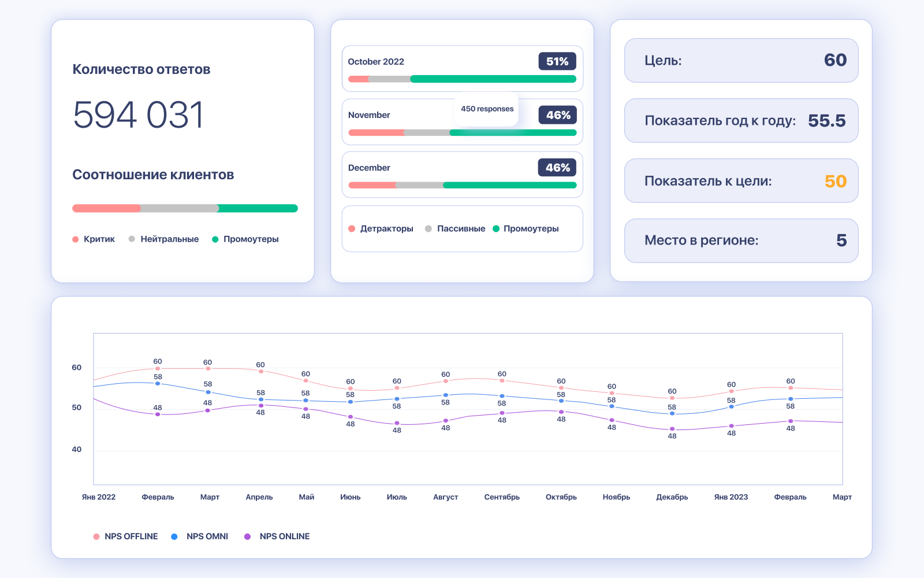Click the gray dot beside Нейтральные

pyautogui.click(x=132, y=239)
